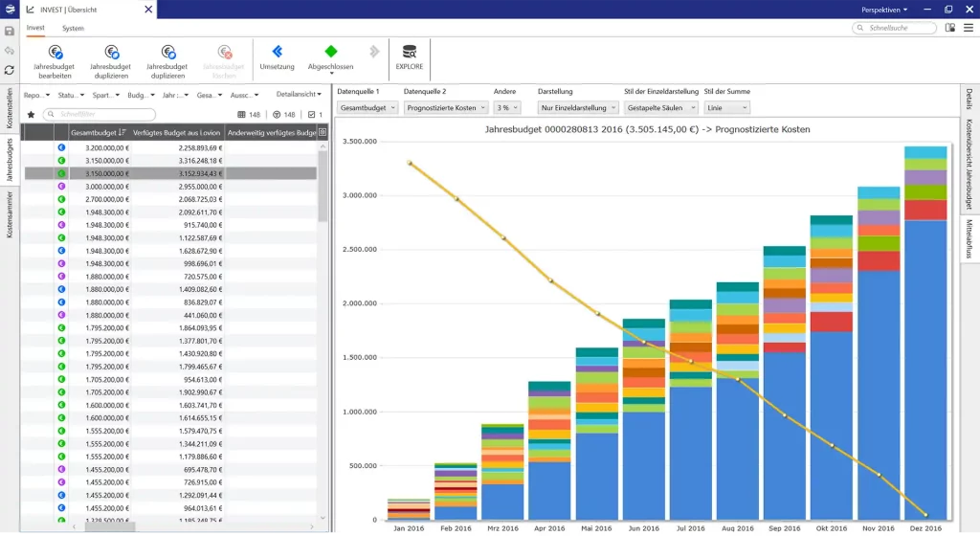Viewport: 980px width, 536px height.
Task: Click the refresh icon in the left sidebar
Action: pyautogui.click(x=10, y=70)
